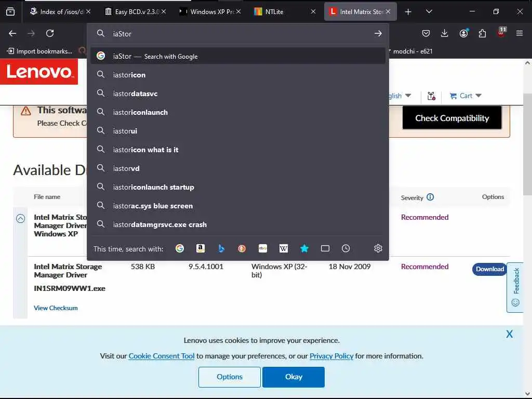Search this time with Wikipedia
Screen dimensions: 532x399
pos(283,248)
